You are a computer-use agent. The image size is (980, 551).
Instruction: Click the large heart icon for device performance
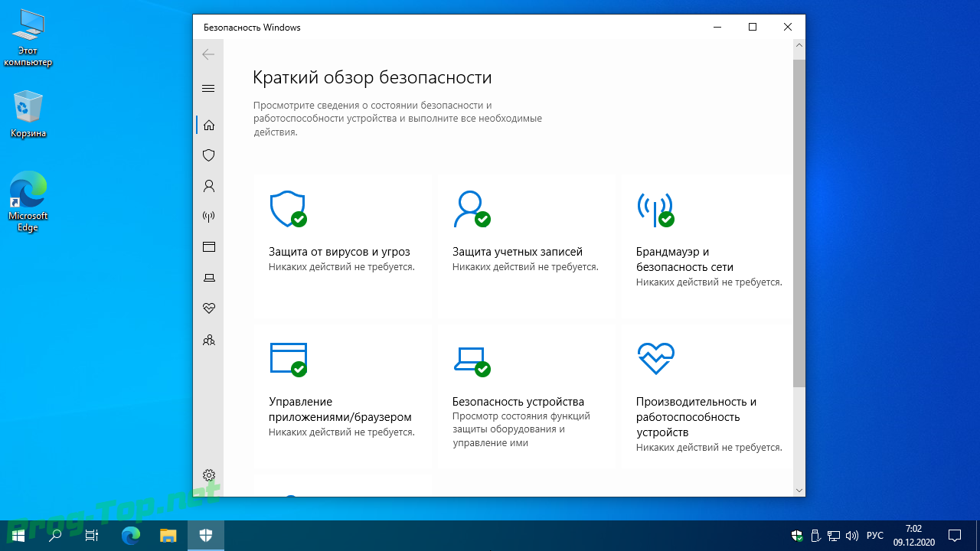(655, 358)
